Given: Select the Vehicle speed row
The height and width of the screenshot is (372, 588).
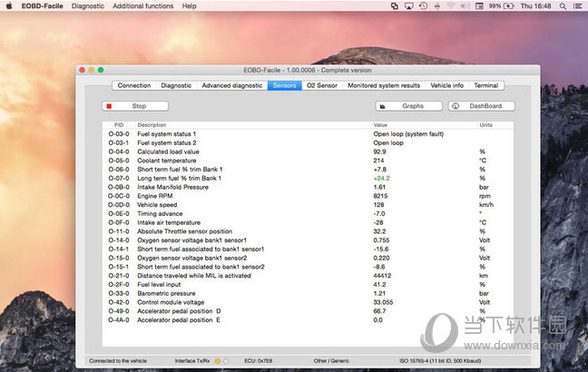Looking at the screenshot, I should (308, 205).
